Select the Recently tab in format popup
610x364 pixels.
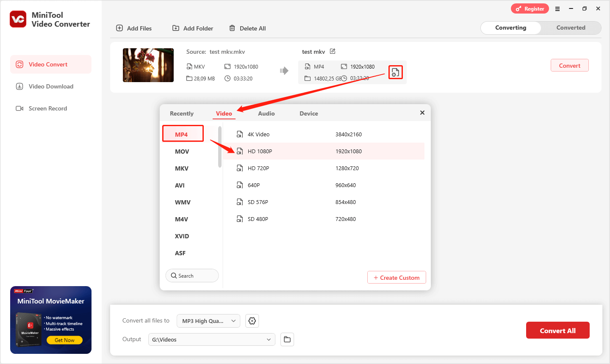(182, 113)
